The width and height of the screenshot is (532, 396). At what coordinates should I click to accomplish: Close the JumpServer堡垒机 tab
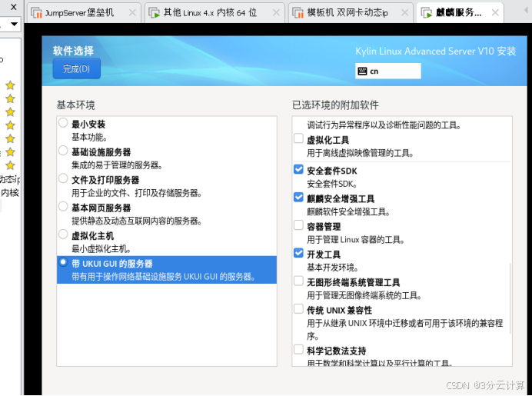131,13
